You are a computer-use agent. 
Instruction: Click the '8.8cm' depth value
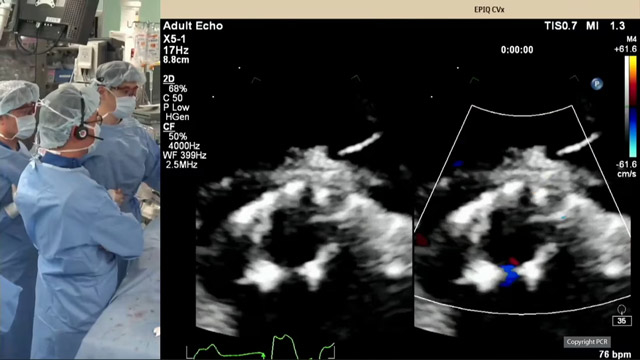[x=176, y=60]
